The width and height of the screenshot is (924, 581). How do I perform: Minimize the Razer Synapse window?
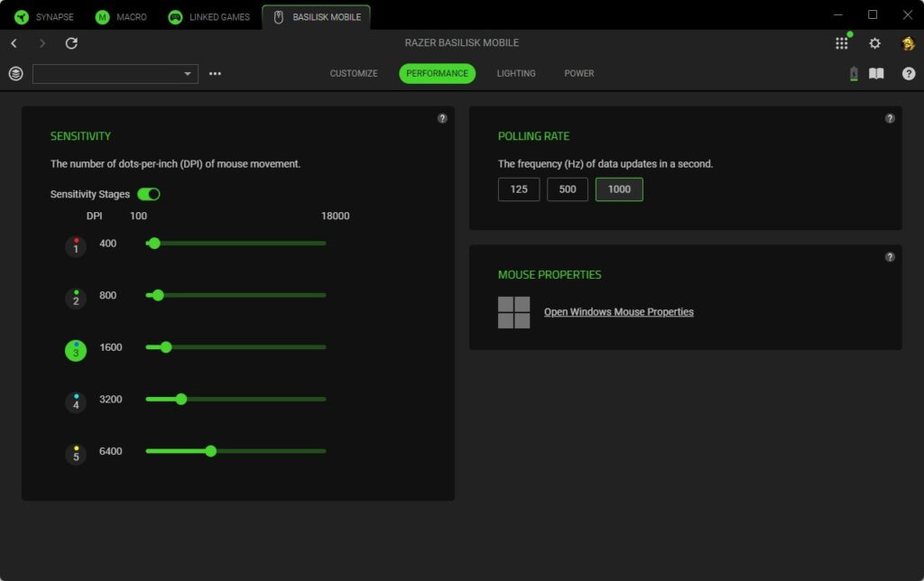click(838, 14)
